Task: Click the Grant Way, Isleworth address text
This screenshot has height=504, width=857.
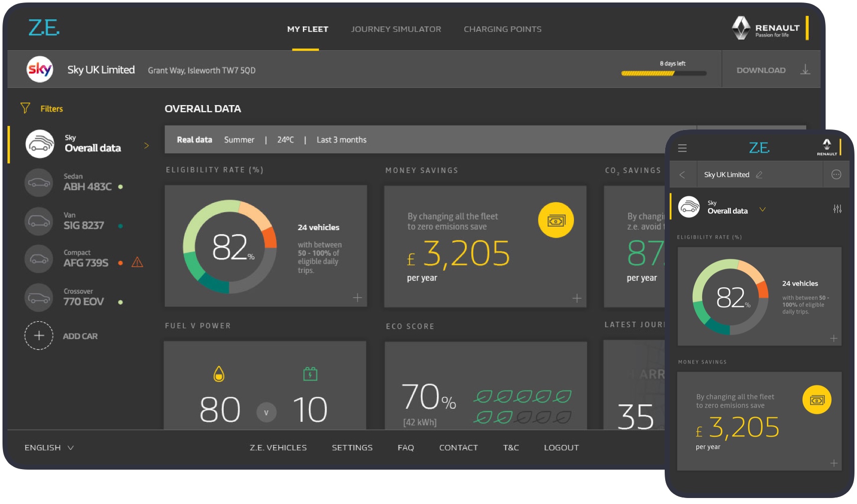Action: tap(201, 71)
